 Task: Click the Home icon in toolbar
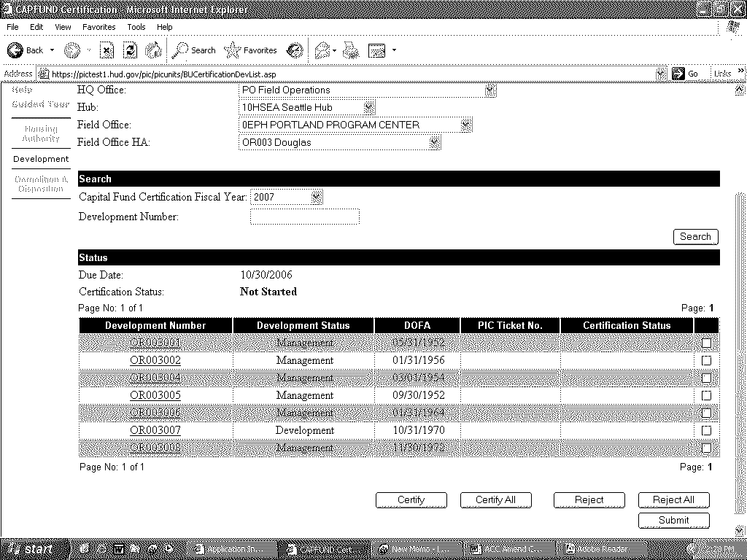click(x=154, y=50)
